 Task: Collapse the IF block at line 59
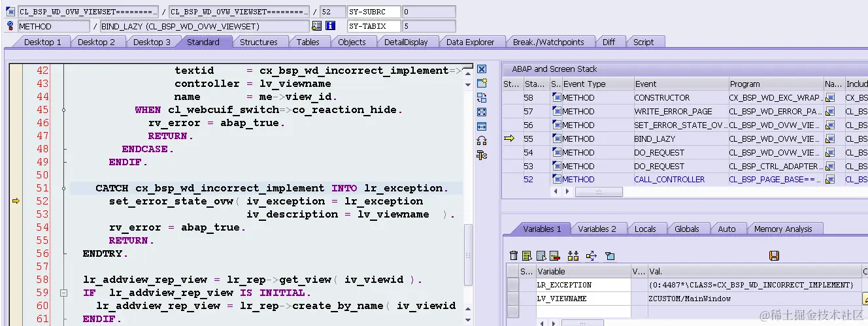click(63, 293)
